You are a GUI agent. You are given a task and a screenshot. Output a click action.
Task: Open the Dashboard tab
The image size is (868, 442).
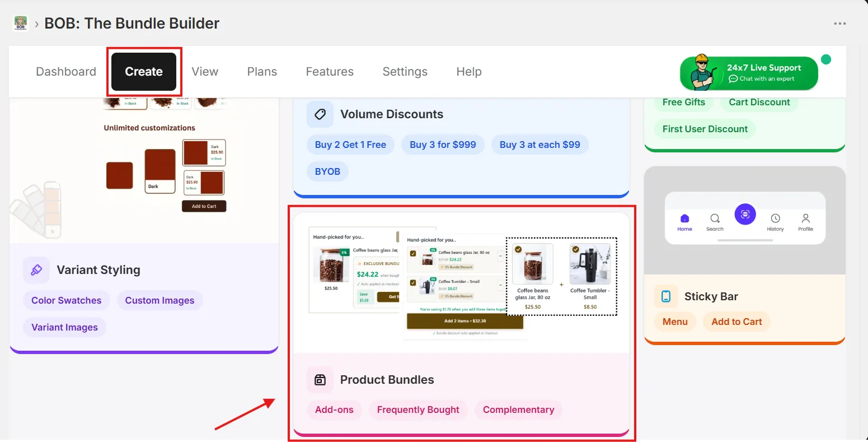(x=66, y=72)
